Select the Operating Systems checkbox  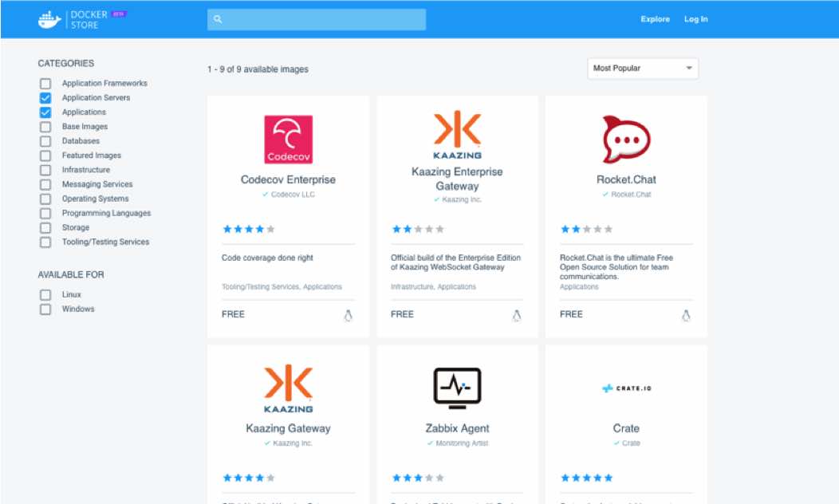(x=45, y=199)
